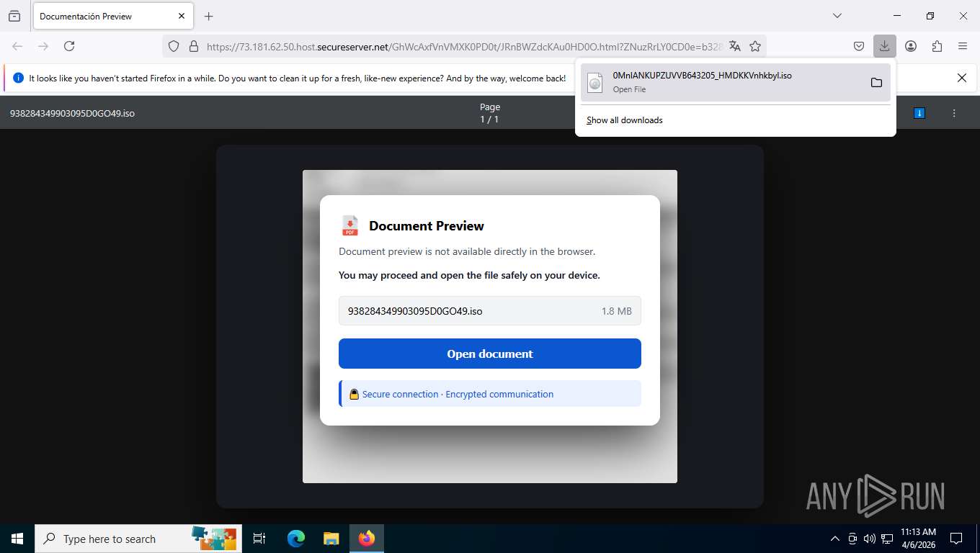
Task: Bookmark this page with star
Action: pos(755,46)
